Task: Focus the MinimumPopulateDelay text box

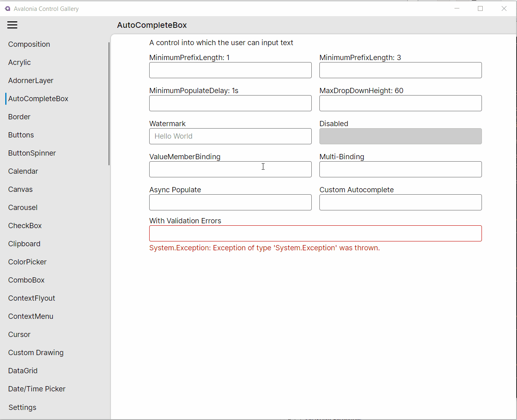Action: [230, 103]
